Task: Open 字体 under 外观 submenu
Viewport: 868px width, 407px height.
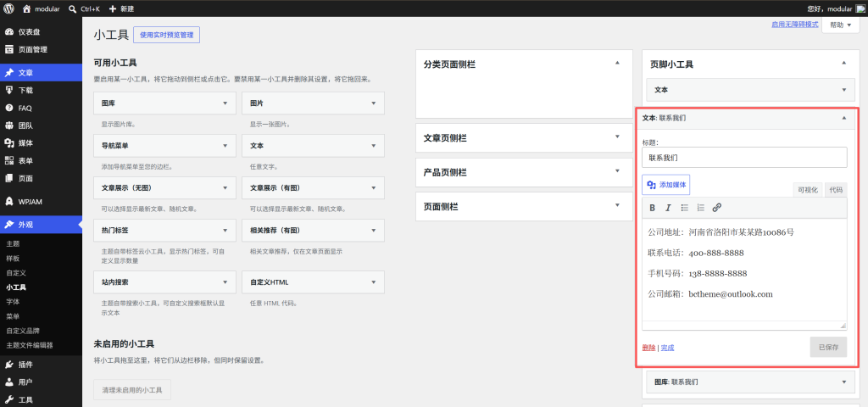Action: (14, 302)
